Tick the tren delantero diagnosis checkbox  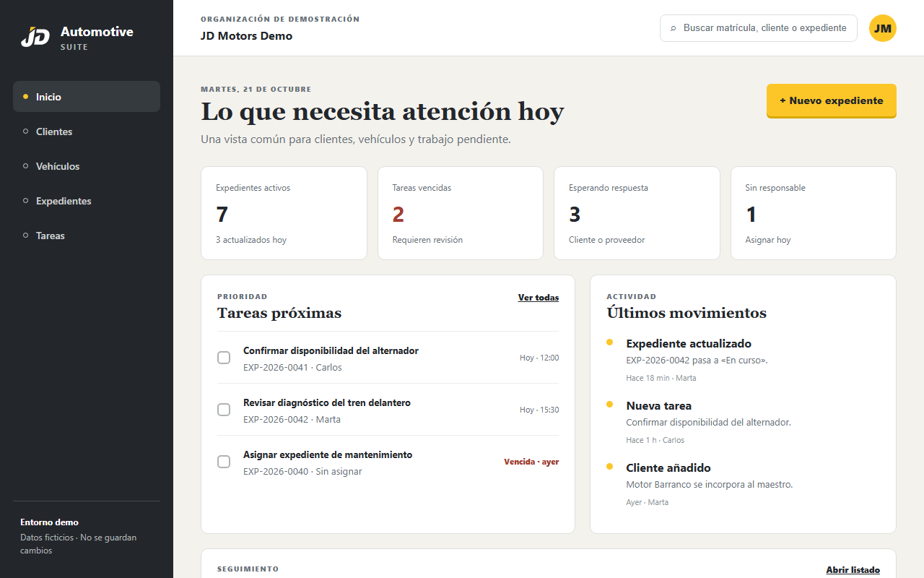224,410
